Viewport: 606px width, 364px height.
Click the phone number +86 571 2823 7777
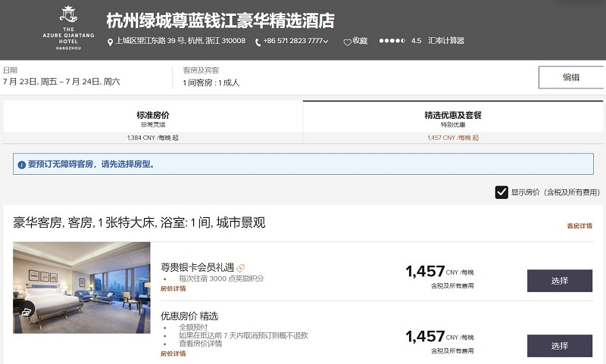pos(292,41)
